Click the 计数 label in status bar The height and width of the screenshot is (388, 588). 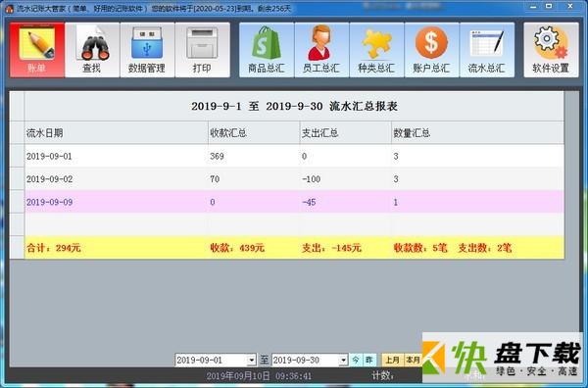pos(382,375)
